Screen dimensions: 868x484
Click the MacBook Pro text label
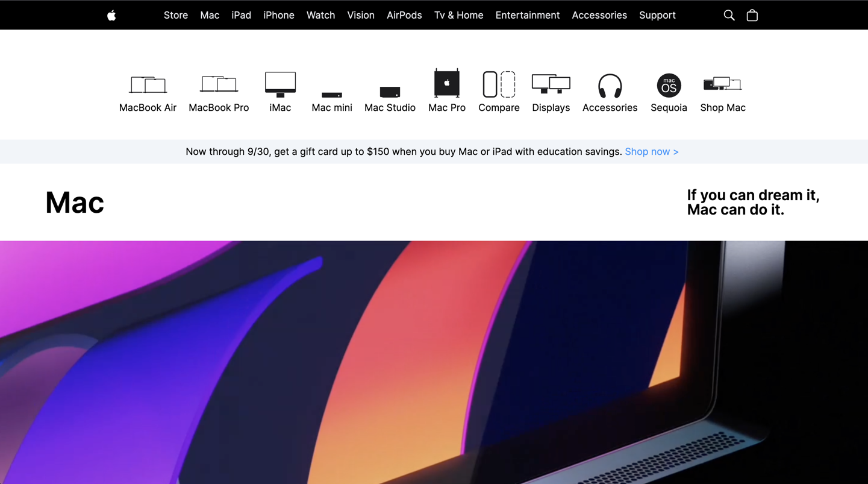219,107
